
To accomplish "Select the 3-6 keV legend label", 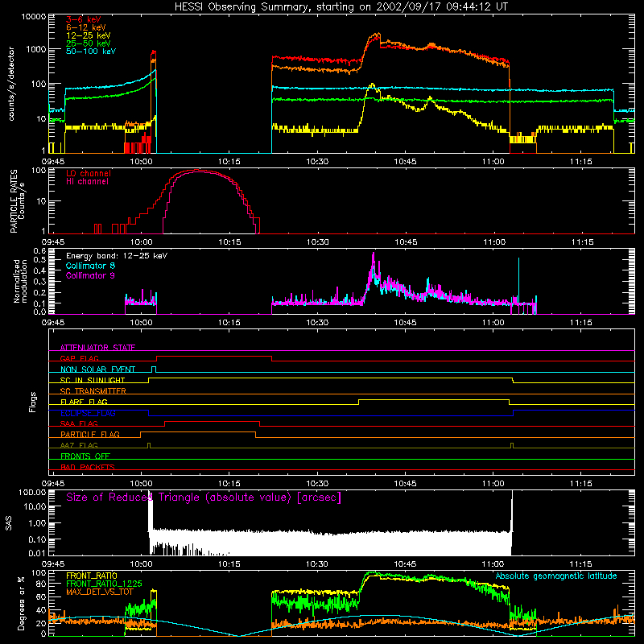I will tap(84, 19).
